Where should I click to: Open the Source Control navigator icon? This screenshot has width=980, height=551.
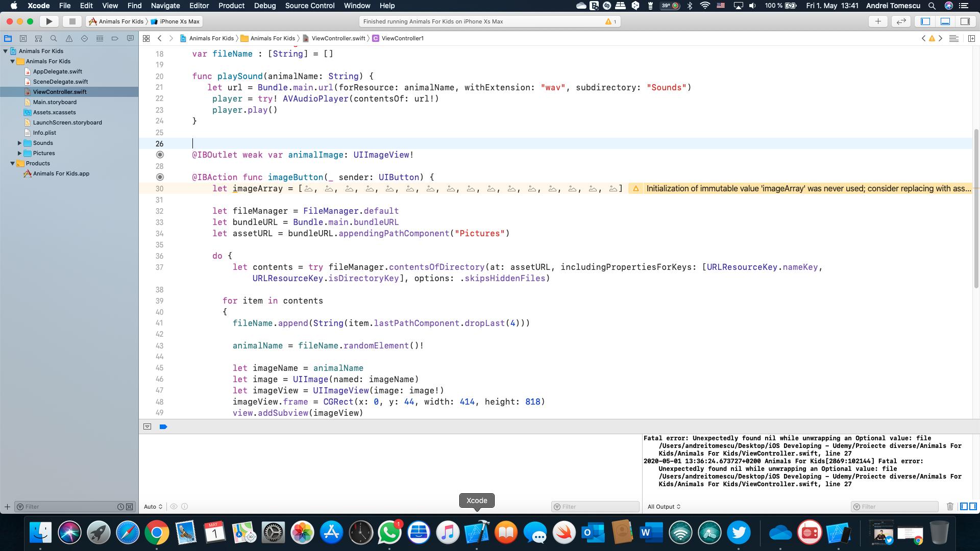click(x=23, y=38)
